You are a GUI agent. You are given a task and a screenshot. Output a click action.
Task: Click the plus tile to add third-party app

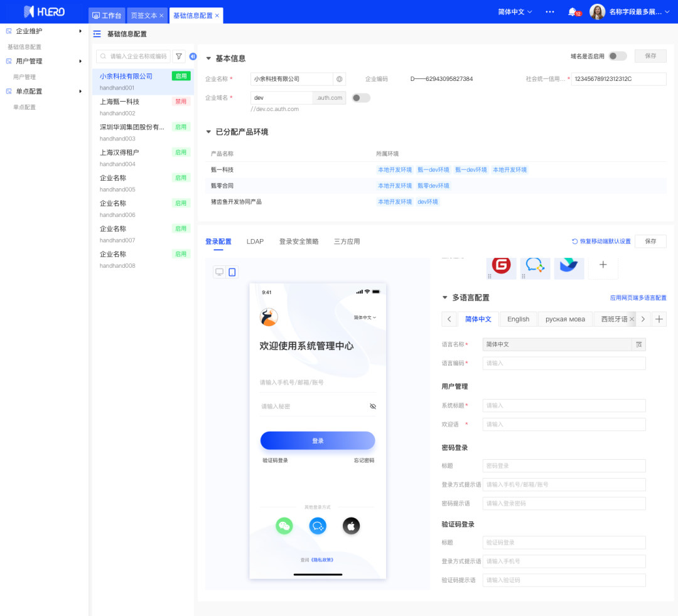click(x=603, y=265)
